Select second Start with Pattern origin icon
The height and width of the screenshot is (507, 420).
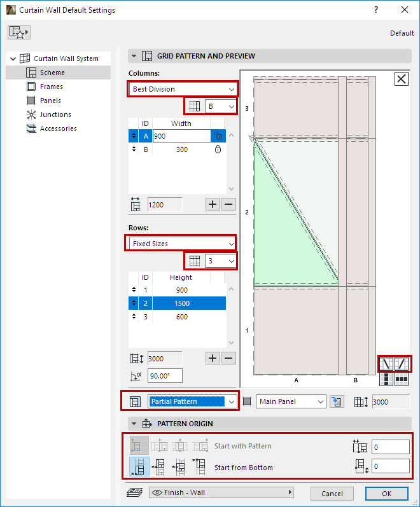[160, 446]
